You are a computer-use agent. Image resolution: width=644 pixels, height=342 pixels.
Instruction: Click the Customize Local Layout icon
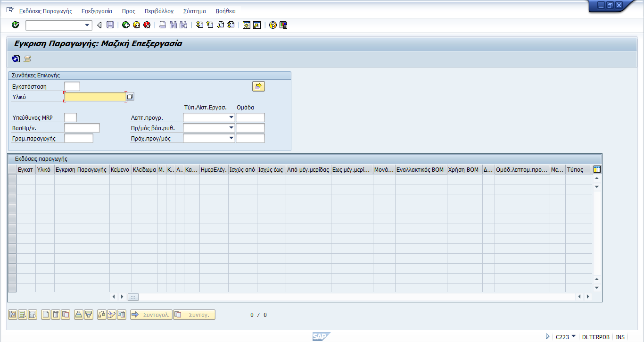pos(283,25)
